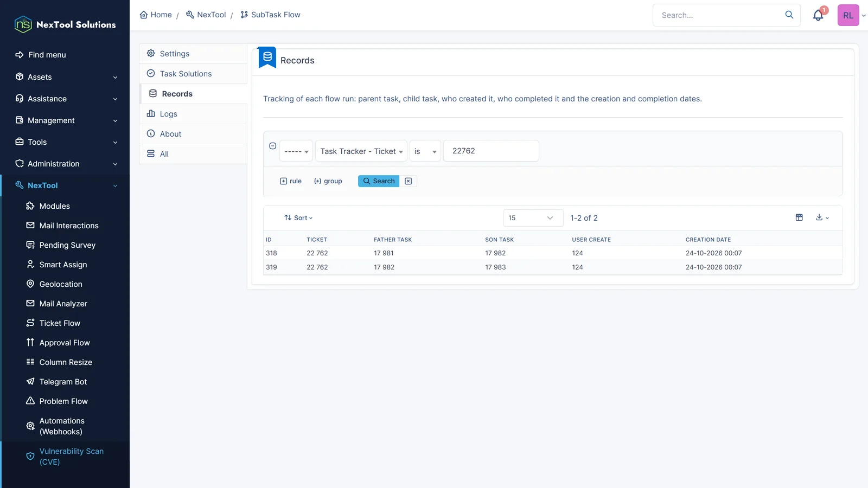Screen dimensions: 868x488
Task: Click the blue Search button
Action: pos(379,181)
